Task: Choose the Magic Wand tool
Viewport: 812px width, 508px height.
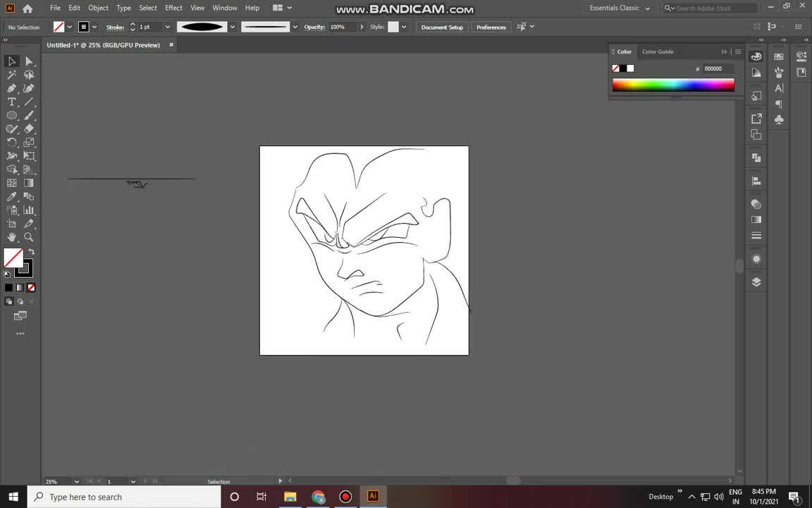Action: (x=11, y=75)
